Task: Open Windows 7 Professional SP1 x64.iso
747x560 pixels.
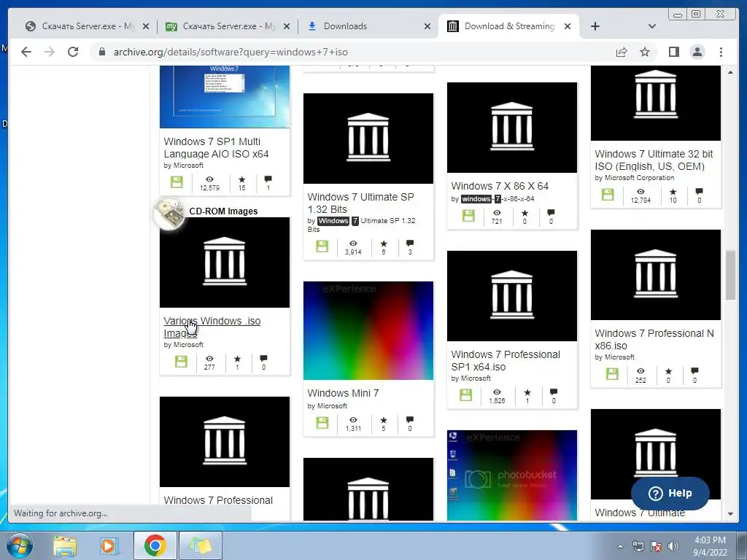Action: (x=506, y=360)
